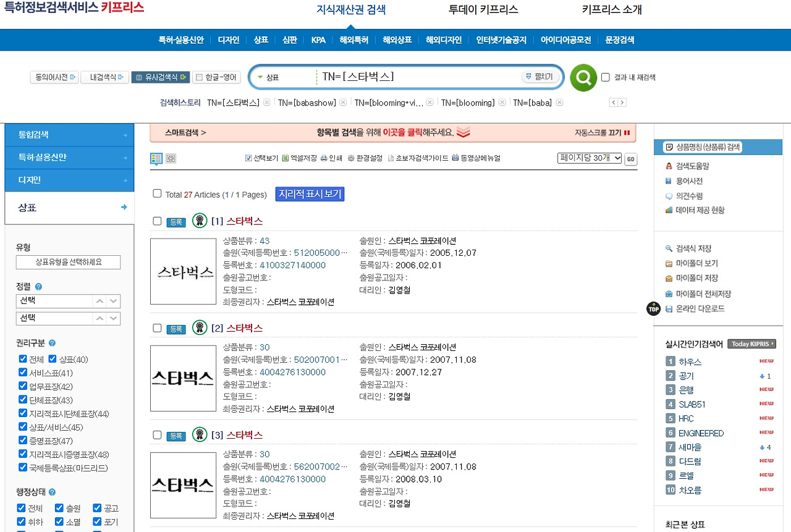Uncheck 국제등록상표(마드리드) filter
Image resolution: width=791 pixels, height=532 pixels.
[23, 468]
